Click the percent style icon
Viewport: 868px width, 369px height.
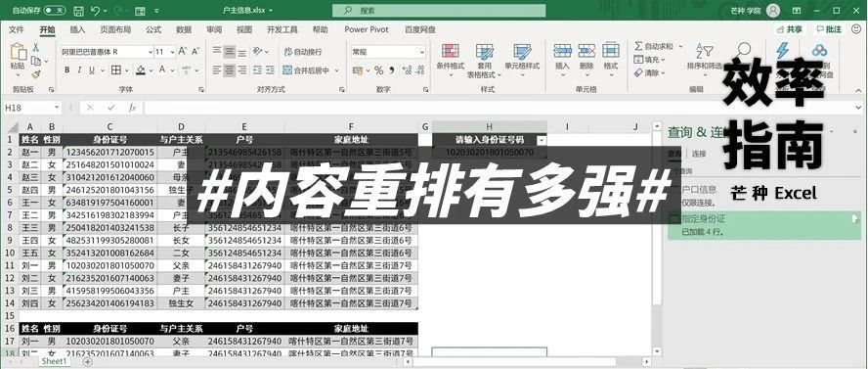(x=378, y=69)
